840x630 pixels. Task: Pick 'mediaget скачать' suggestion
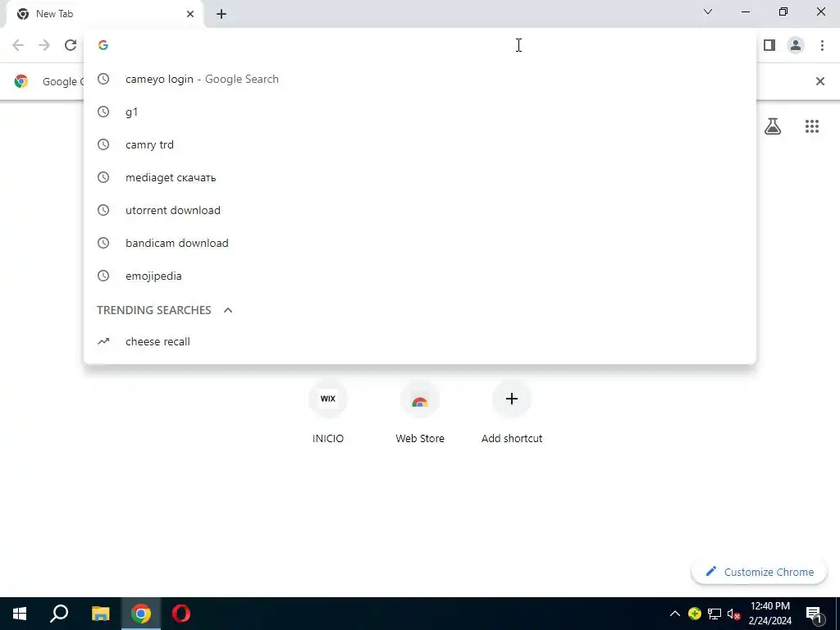coord(420,177)
